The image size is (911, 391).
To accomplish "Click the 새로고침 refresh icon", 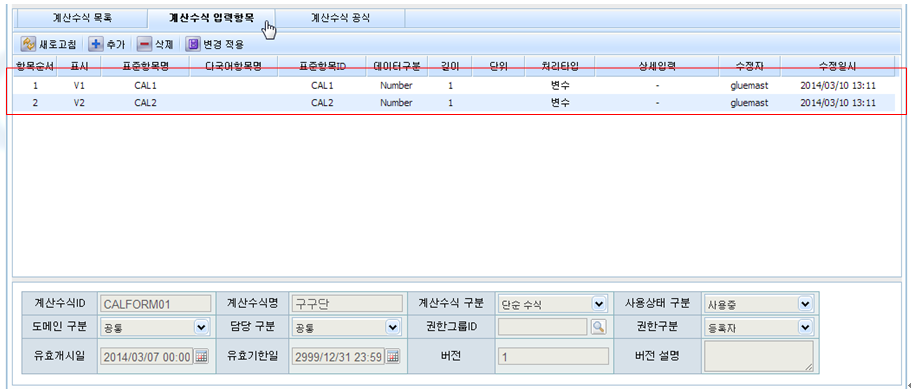I will [x=28, y=44].
